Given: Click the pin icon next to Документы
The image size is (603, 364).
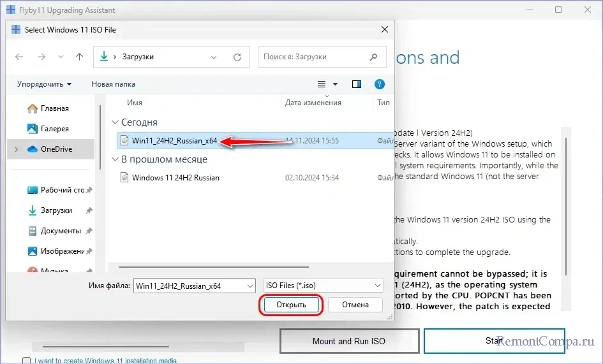Looking at the screenshot, I should (x=89, y=231).
